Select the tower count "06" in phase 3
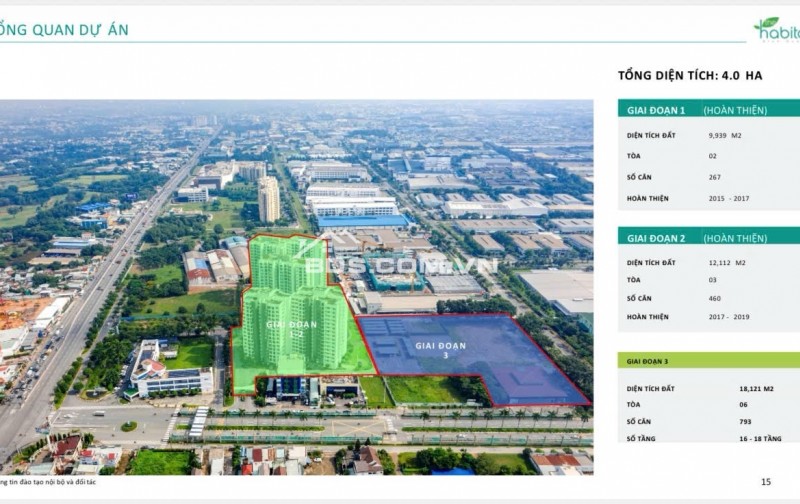 click(x=743, y=405)
